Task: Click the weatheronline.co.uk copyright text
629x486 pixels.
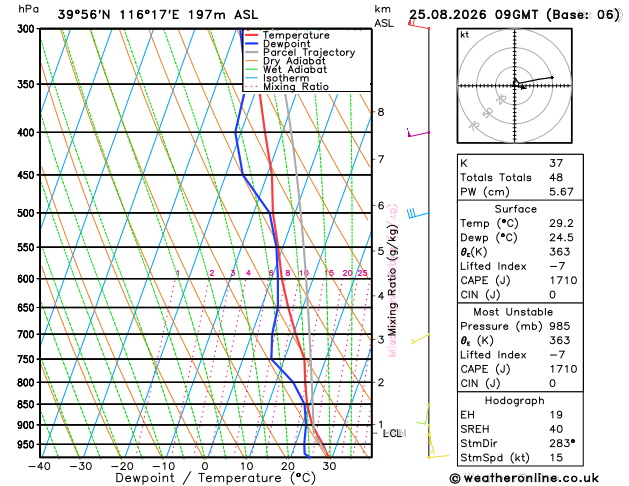Action: (524, 478)
